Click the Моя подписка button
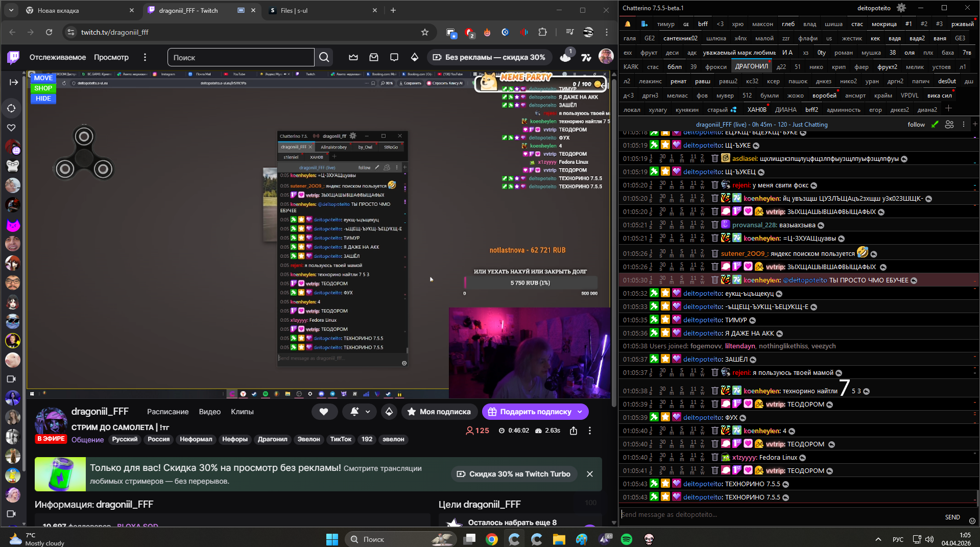980x547 pixels. click(439, 412)
